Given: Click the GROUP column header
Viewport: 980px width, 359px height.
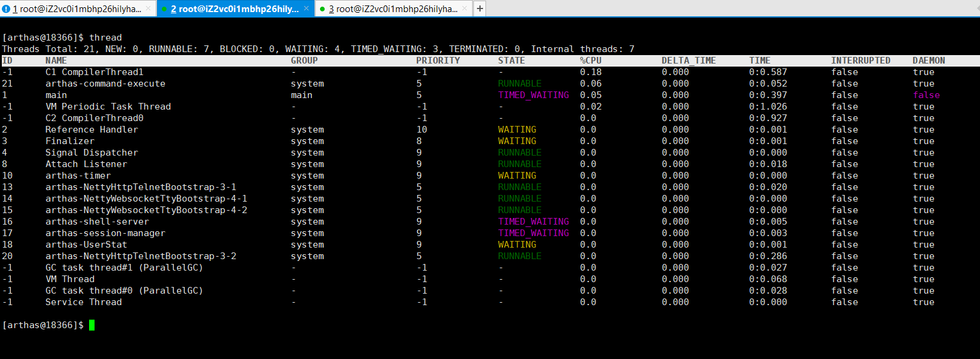Looking at the screenshot, I should pyautogui.click(x=304, y=61).
